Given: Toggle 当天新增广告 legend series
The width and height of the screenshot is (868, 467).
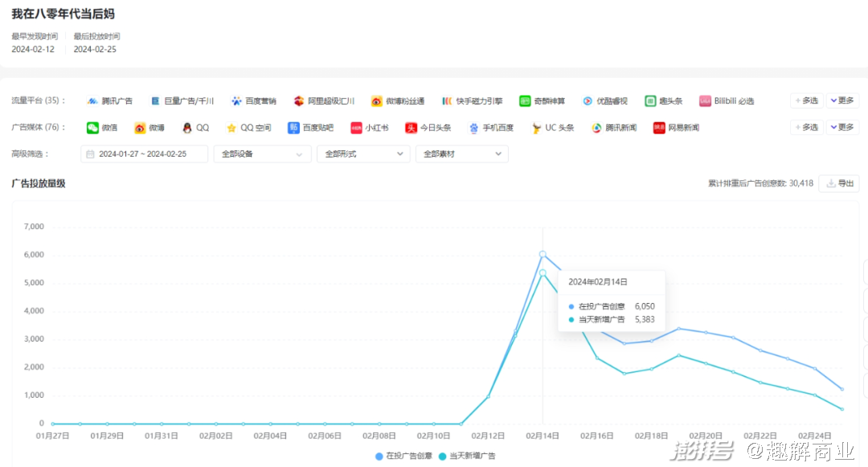Looking at the screenshot, I should [x=467, y=457].
